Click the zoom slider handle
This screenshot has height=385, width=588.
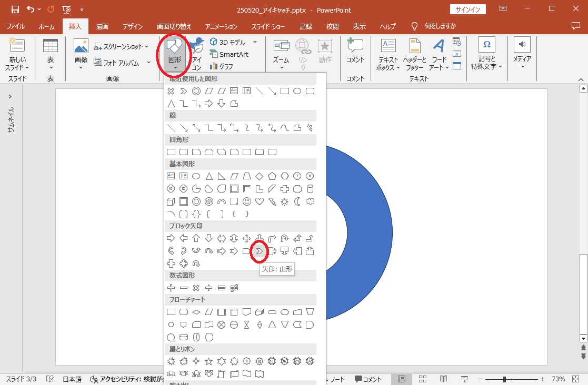(x=504, y=379)
